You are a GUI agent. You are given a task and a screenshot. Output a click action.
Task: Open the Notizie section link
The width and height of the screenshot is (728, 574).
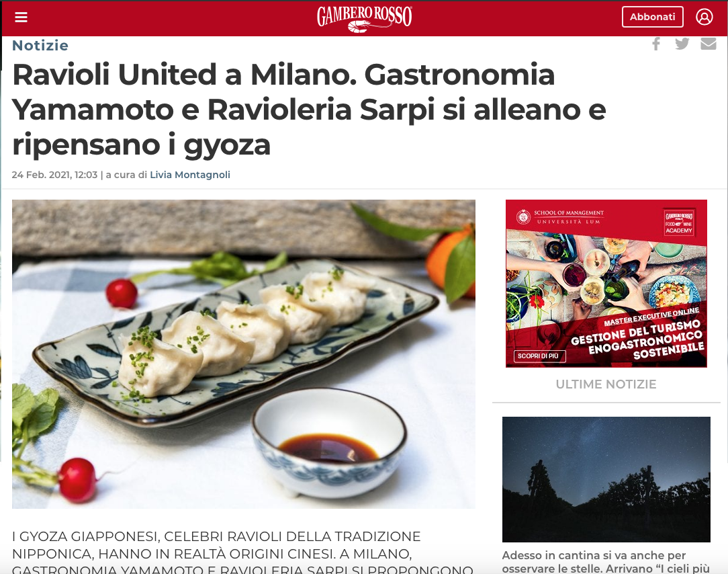(x=40, y=46)
